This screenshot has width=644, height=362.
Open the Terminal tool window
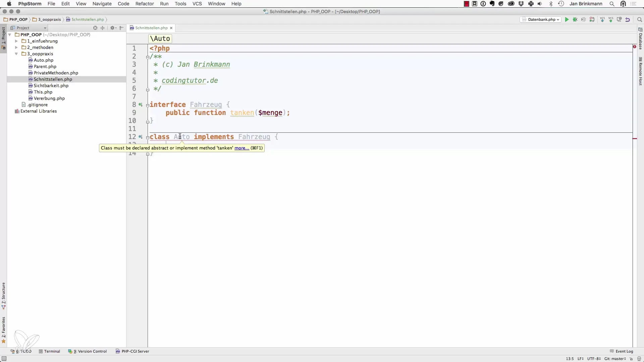49,351
